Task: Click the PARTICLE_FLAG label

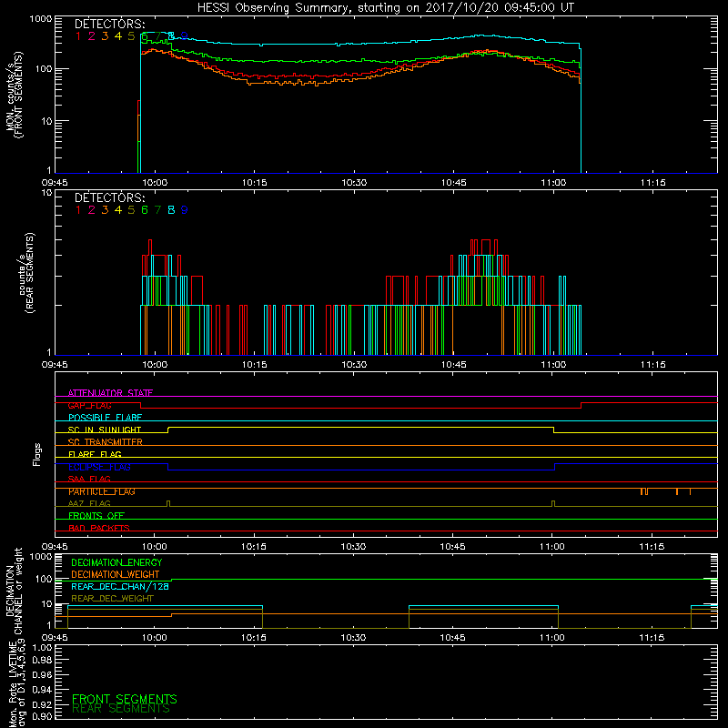Action: tap(102, 491)
